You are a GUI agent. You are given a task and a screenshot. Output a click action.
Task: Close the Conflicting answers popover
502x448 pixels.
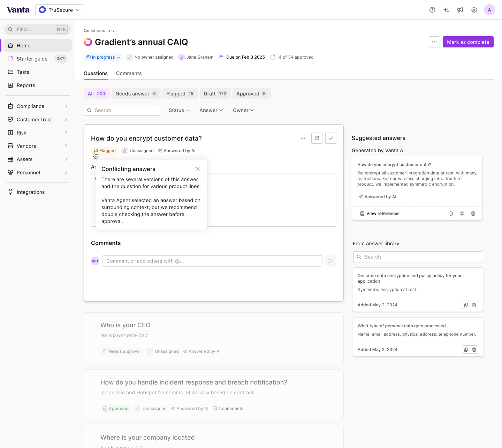click(x=198, y=169)
